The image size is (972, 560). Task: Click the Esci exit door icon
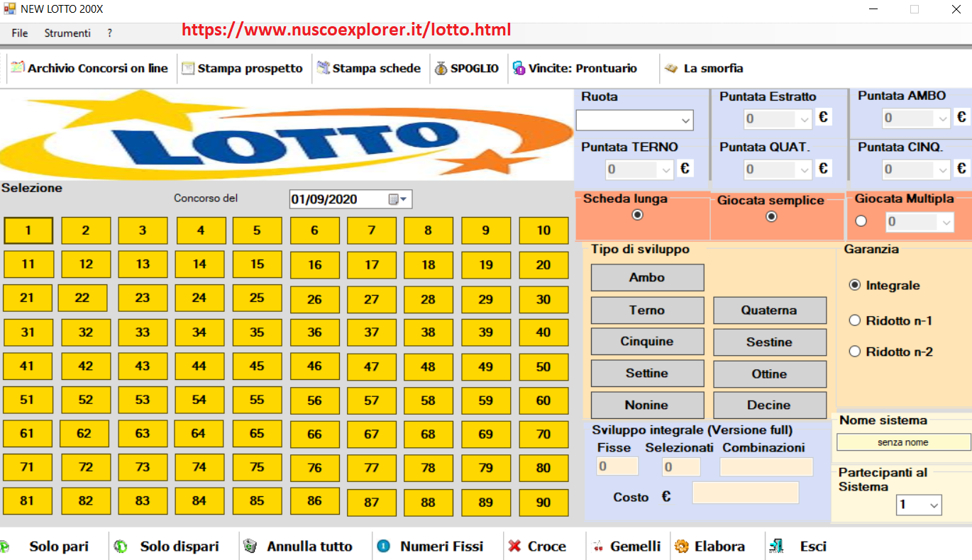point(776,547)
